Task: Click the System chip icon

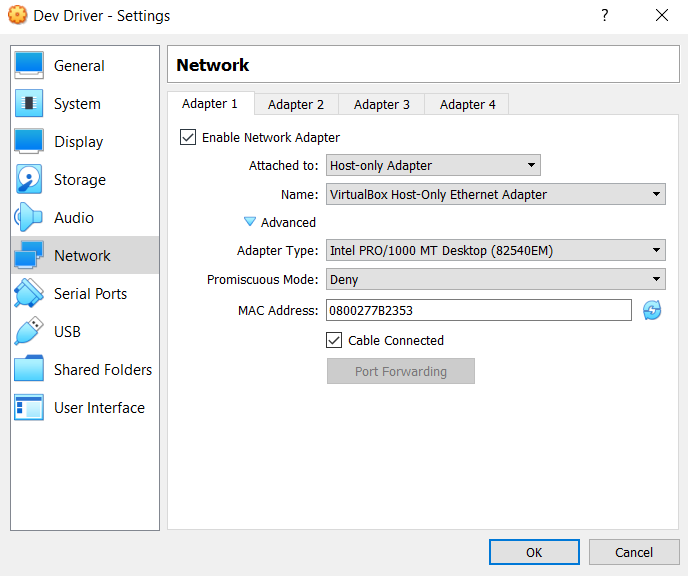Action: (x=29, y=104)
